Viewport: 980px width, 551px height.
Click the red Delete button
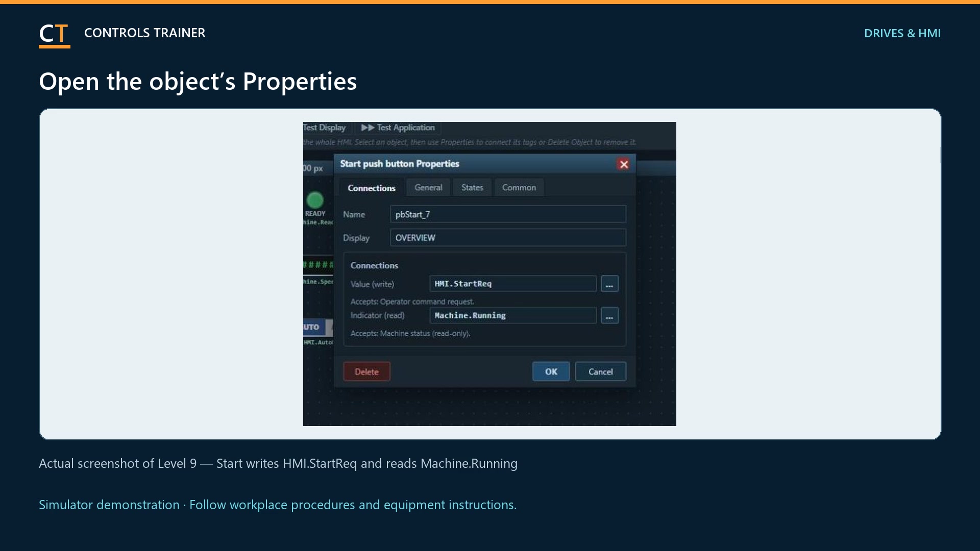click(x=366, y=371)
